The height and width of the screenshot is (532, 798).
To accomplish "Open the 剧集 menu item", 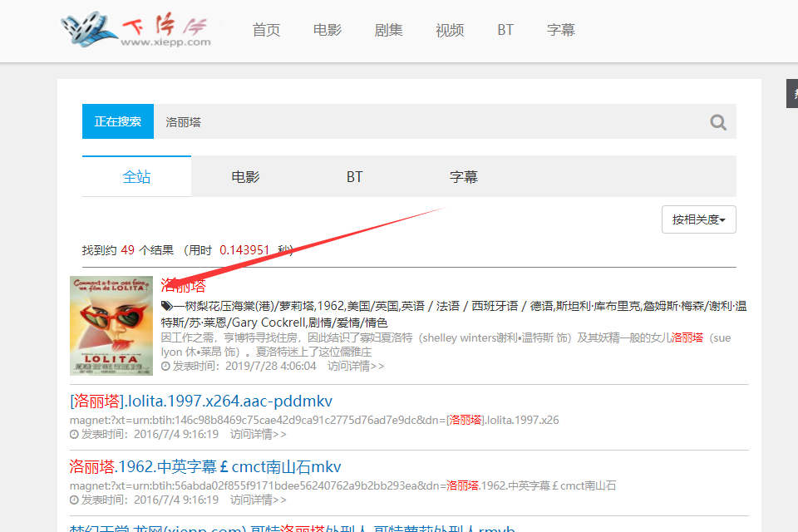I will click(388, 29).
